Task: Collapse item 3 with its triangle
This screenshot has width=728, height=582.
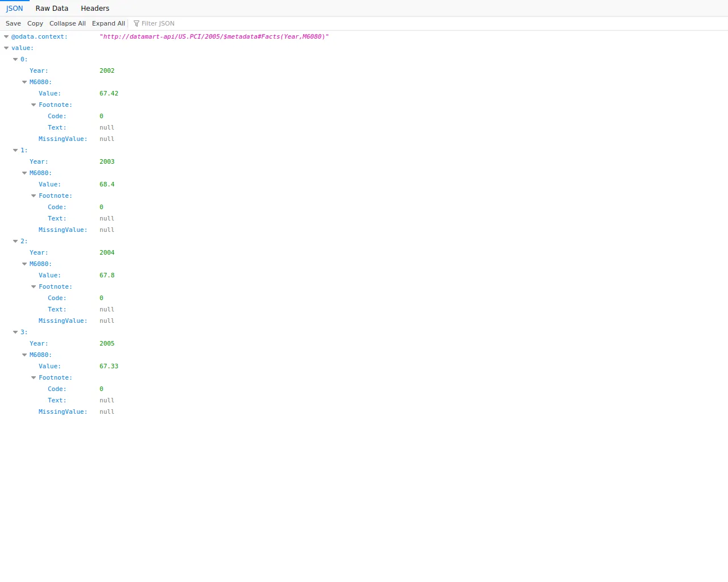Action: click(x=15, y=332)
